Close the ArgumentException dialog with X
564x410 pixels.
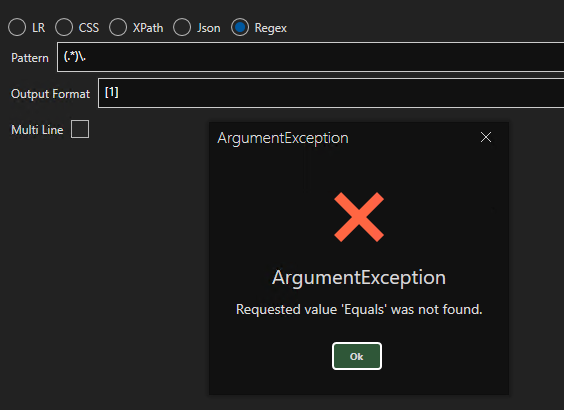(486, 137)
